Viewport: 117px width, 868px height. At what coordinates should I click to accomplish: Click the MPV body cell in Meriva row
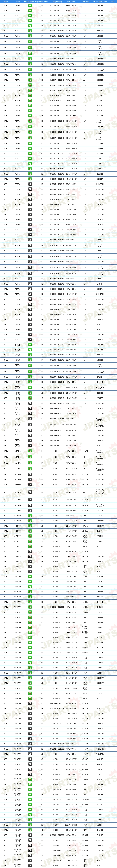click(85, 492)
